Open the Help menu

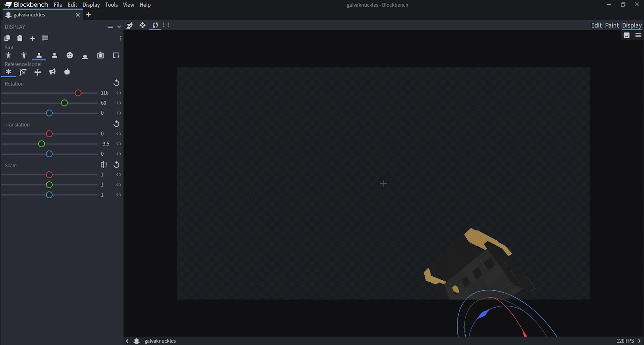[145, 5]
